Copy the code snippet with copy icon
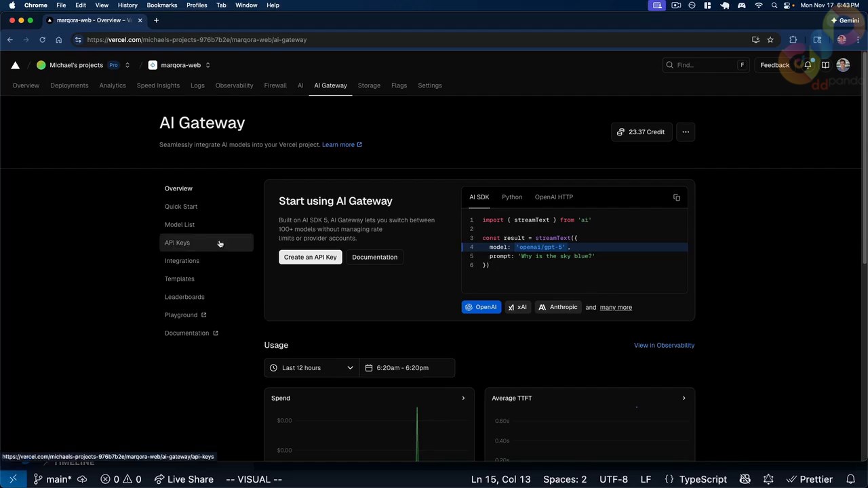 676,197
